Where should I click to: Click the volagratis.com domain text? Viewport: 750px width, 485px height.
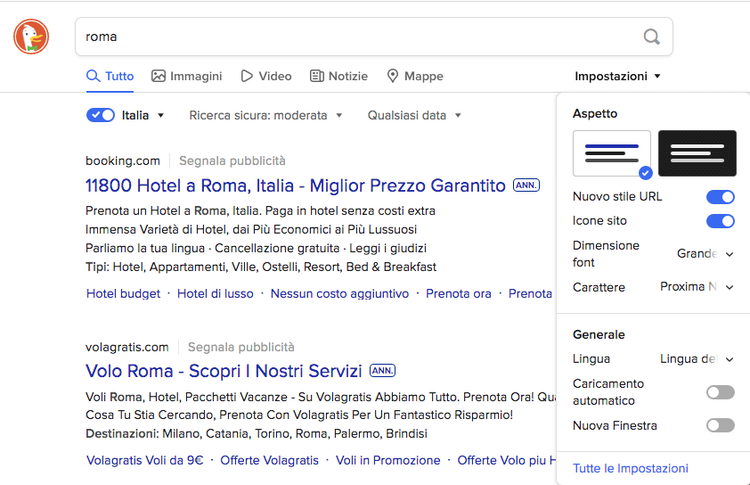click(x=127, y=347)
